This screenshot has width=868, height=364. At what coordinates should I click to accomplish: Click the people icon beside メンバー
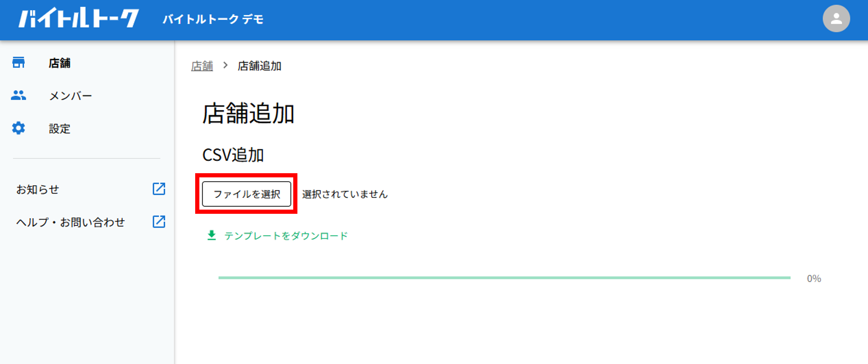(19, 95)
